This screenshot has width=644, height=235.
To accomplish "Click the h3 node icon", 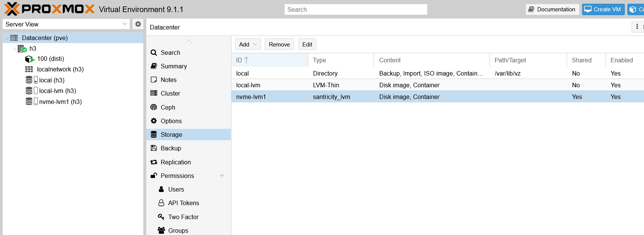I will click(x=22, y=48).
